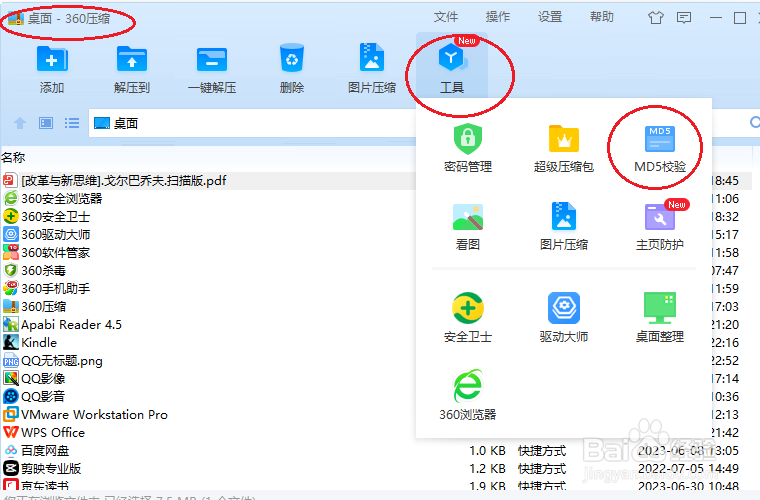This screenshot has width=760, height=500.
Task: Open 超级压缩包 super archive tool
Action: click(564, 148)
